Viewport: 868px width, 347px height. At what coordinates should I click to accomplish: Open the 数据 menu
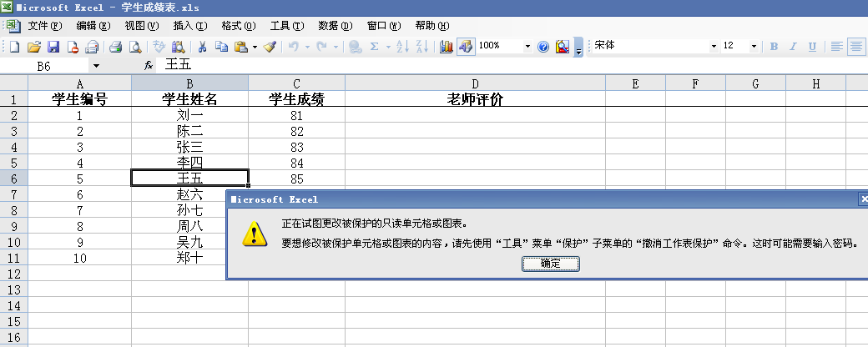tap(336, 26)
